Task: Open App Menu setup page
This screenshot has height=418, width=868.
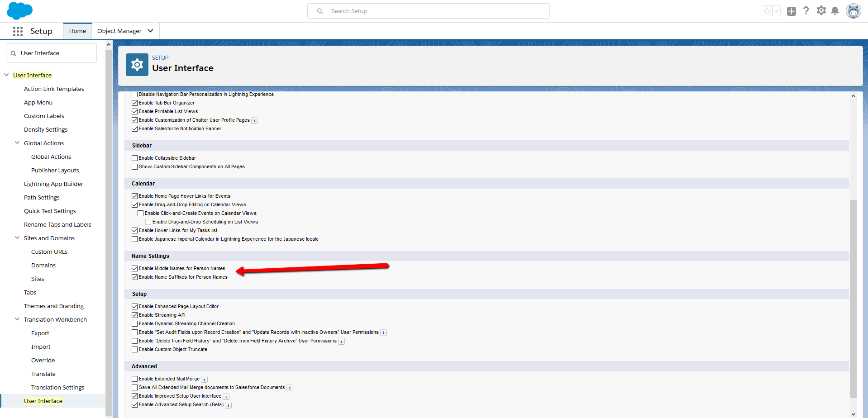Action: (x=38, y=103)
